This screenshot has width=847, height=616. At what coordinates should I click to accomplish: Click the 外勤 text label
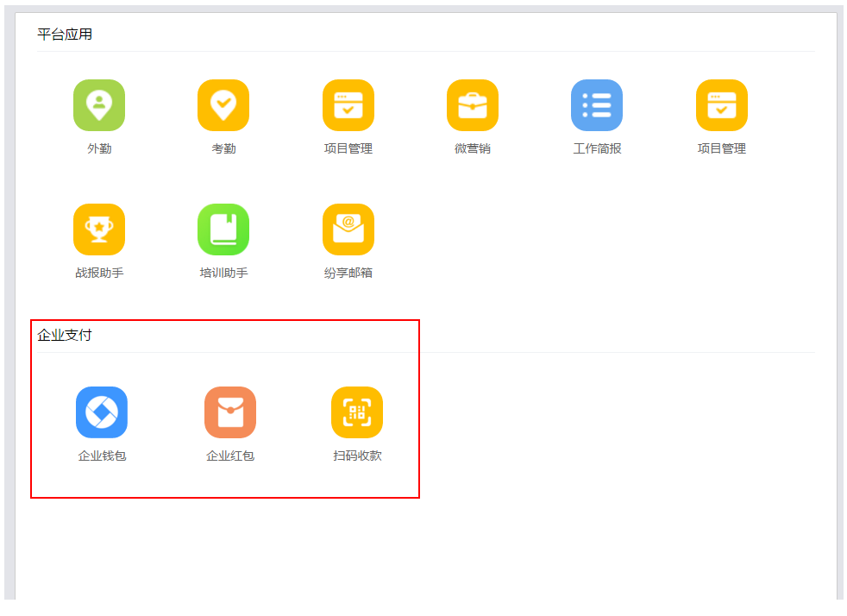(99, 148)
